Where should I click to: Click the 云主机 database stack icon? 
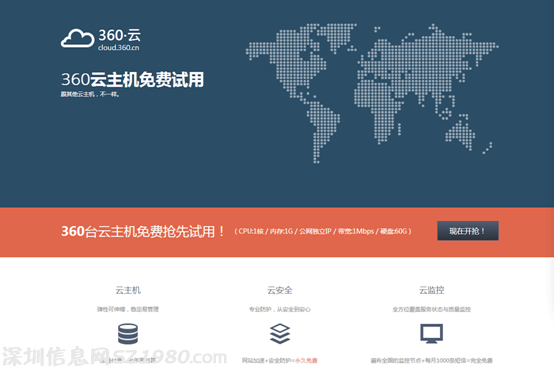[128, 334]
